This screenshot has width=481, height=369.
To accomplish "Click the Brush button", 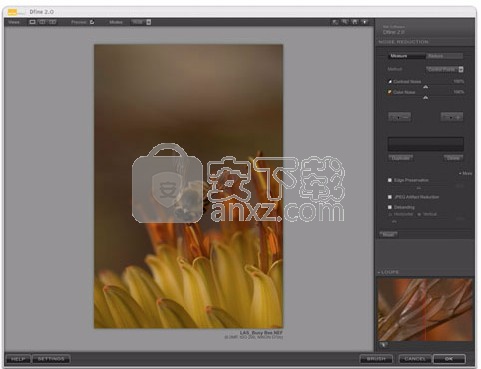I will coord(376,359).
